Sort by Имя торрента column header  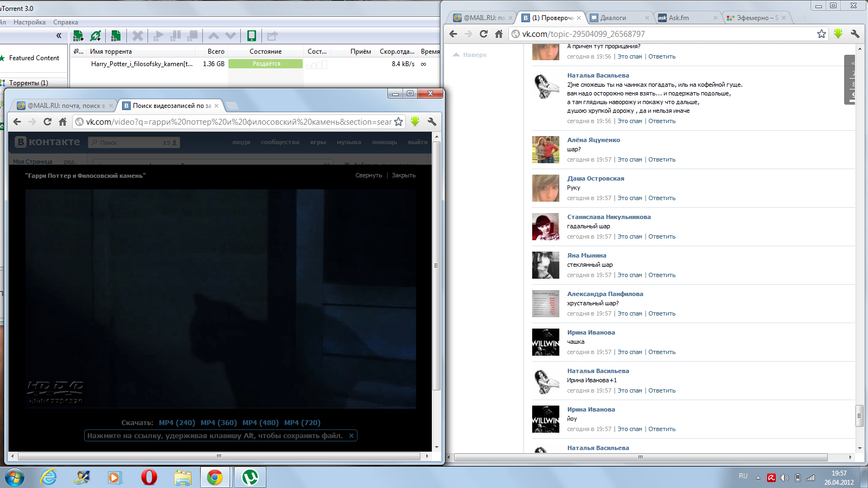click(x=111, y=52)
